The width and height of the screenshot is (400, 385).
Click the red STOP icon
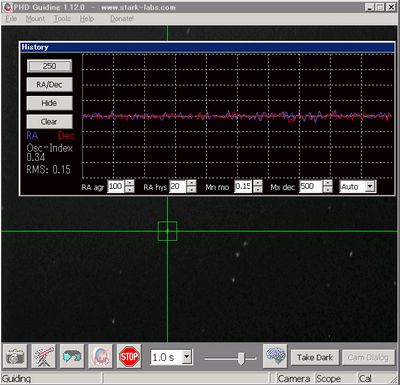(x=129, y=357)
